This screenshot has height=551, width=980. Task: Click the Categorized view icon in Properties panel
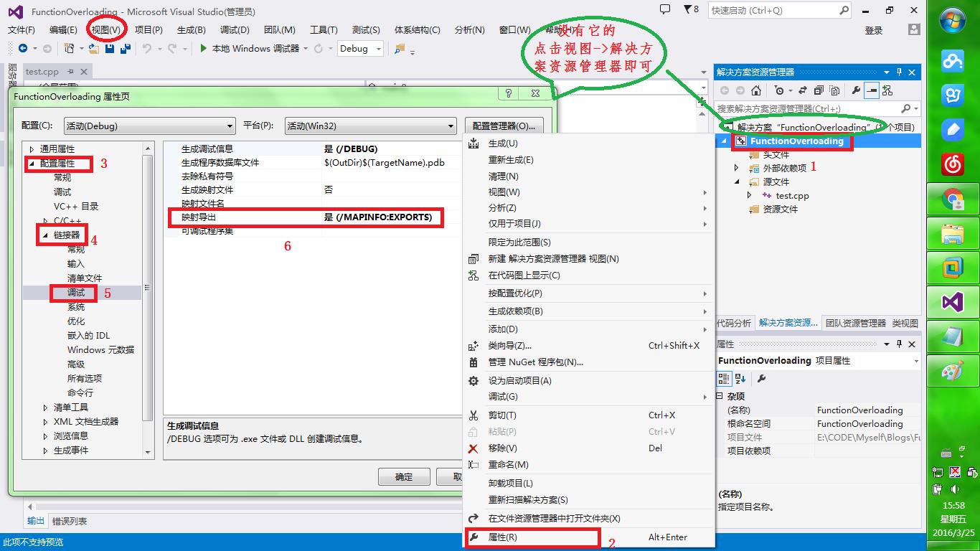tap(724, 378)
